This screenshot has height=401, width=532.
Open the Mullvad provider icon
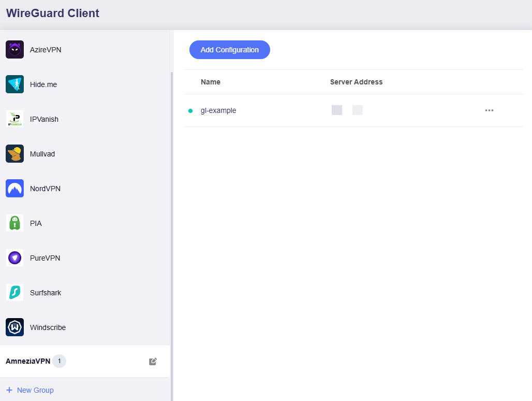point(14,154)
